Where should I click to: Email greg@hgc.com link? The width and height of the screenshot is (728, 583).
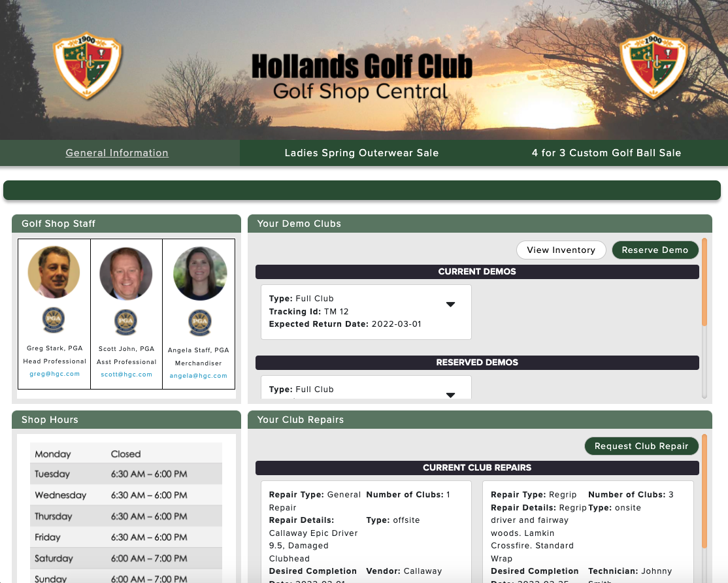pos(55,374)
